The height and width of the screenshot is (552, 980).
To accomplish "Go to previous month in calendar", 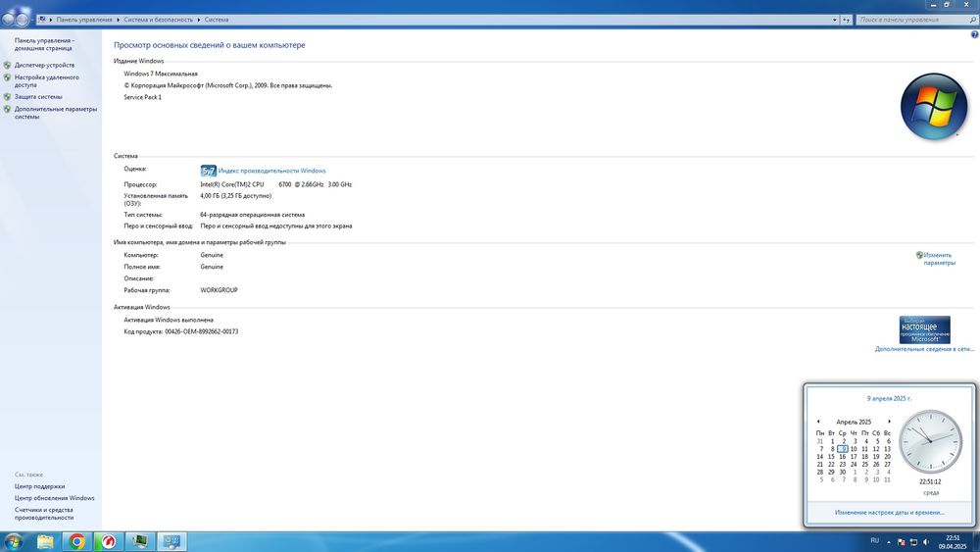I will pos(818,422).
